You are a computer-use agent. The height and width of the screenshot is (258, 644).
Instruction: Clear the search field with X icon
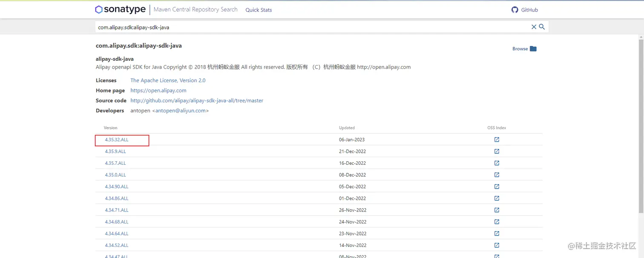point(534,27)
